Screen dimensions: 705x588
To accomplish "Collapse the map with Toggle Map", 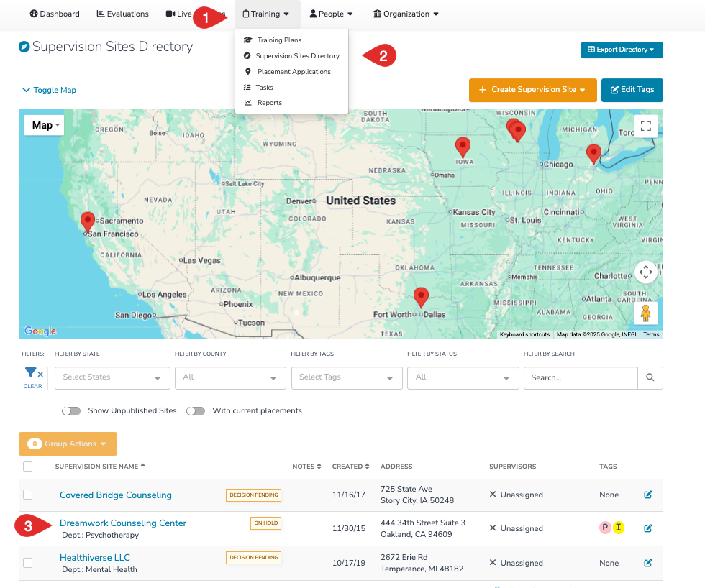I will pyautogui.click(x=49, y=90).
